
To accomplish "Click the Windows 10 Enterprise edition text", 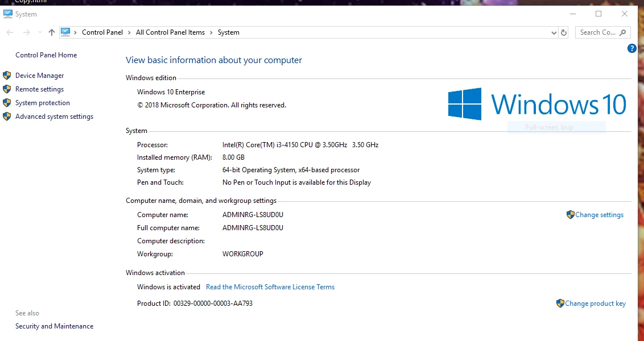I will tap(171, 92).
